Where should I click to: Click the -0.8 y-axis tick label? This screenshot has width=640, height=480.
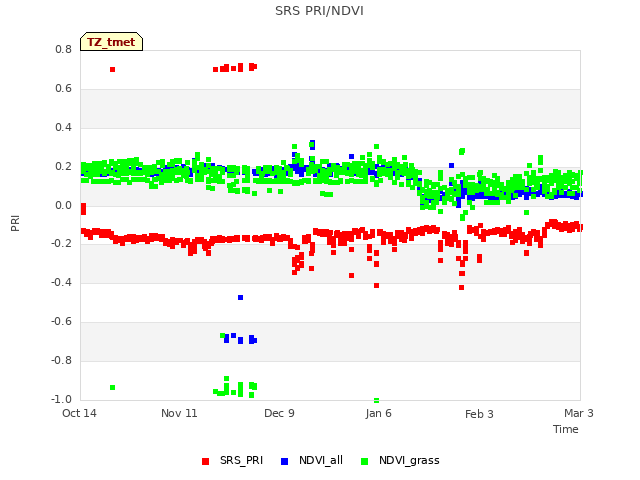point(61,360)
